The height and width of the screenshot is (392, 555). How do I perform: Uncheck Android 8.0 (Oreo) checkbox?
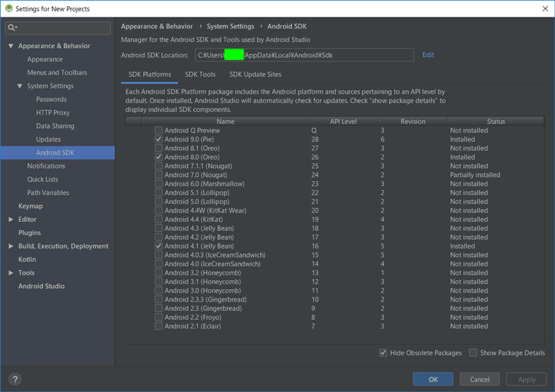(159, 157)
